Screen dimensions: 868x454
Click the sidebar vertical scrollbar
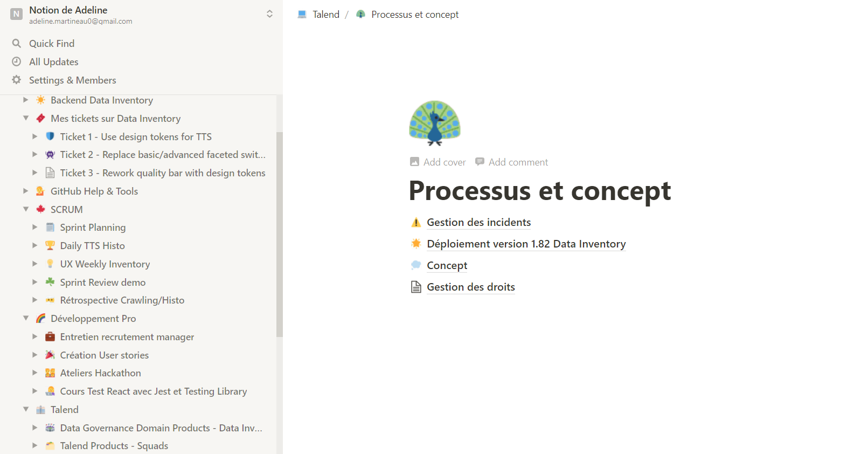point(279,234)
